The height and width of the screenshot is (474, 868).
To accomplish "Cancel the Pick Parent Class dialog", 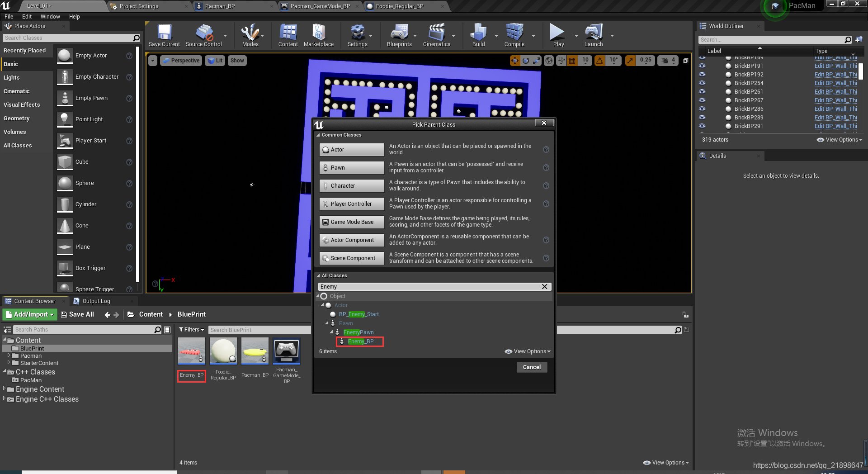I will pyautogui.click(x=532, y=367).
